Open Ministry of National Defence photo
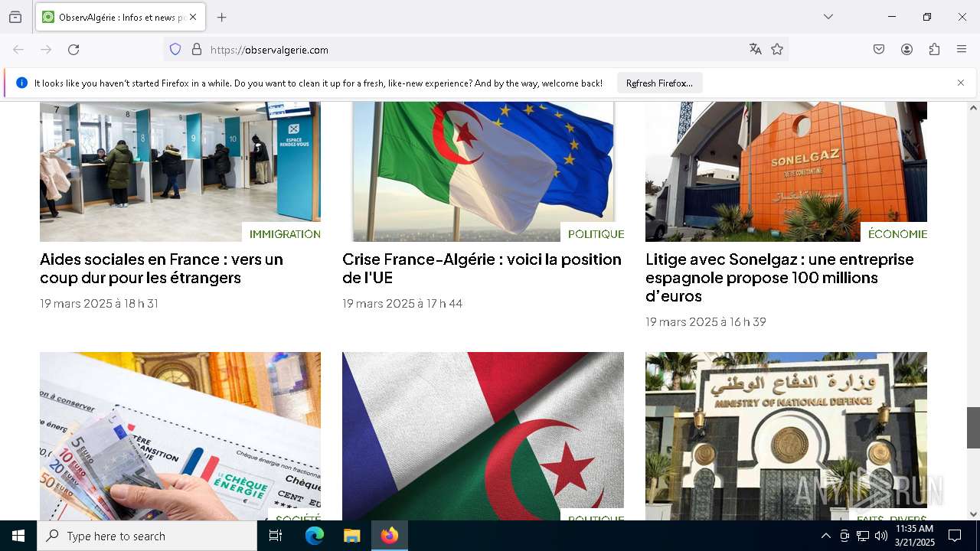 (x=786, y=436)
